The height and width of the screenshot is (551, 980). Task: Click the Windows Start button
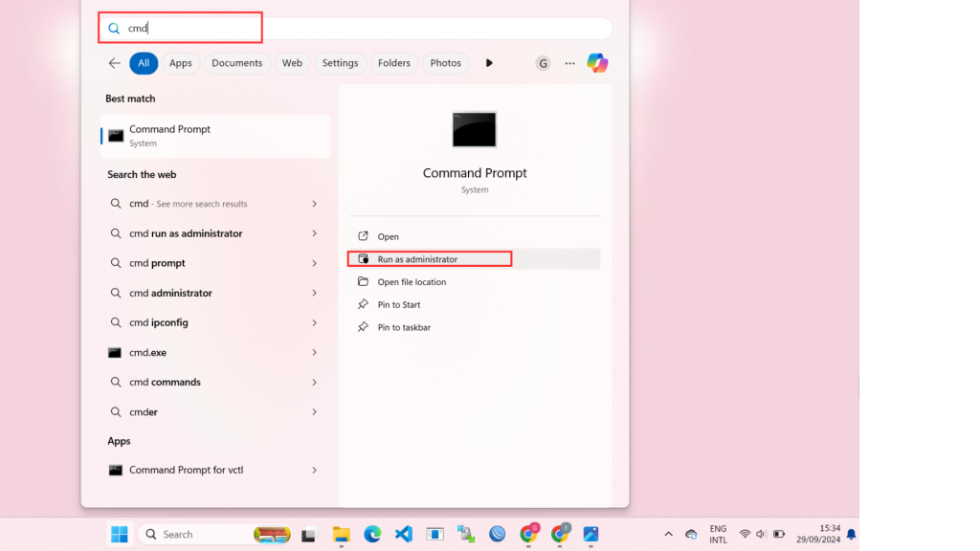(x=120, y=534)
